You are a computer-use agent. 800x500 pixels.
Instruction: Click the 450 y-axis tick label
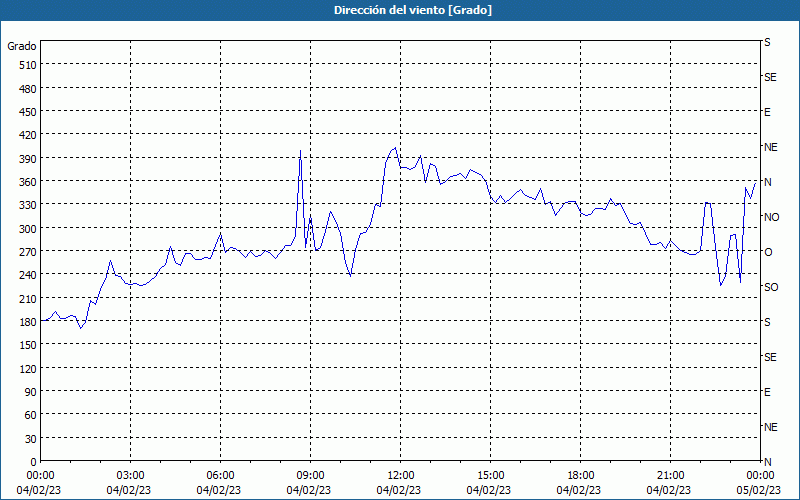click(28, 112)
